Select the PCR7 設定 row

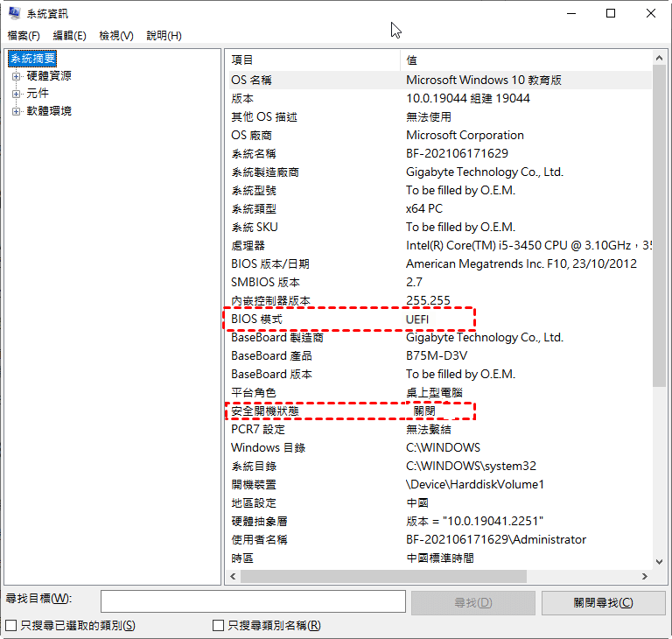(440, 429)
